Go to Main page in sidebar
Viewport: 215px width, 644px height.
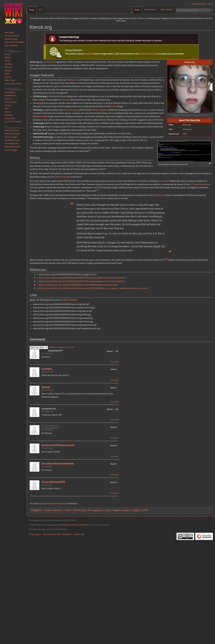[x=9, y=32]
